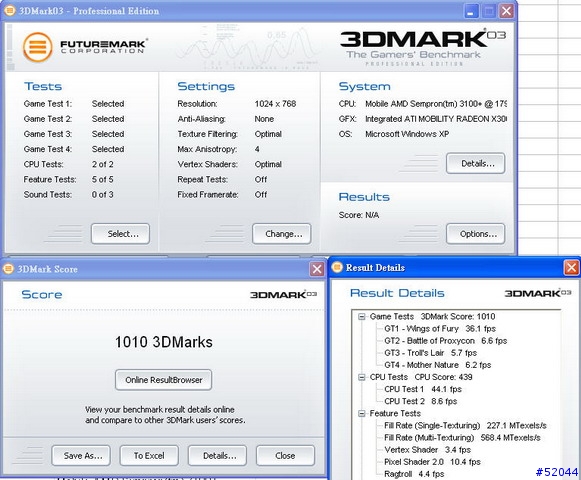Select Fill Rate (Single-Texturing) row

[465, 426]
